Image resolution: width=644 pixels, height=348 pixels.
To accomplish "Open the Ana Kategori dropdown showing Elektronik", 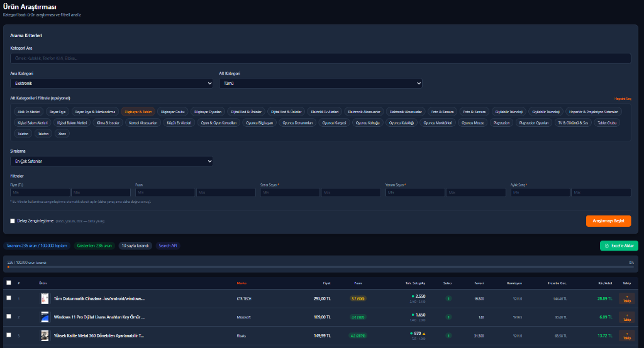I will pos(111,83).
